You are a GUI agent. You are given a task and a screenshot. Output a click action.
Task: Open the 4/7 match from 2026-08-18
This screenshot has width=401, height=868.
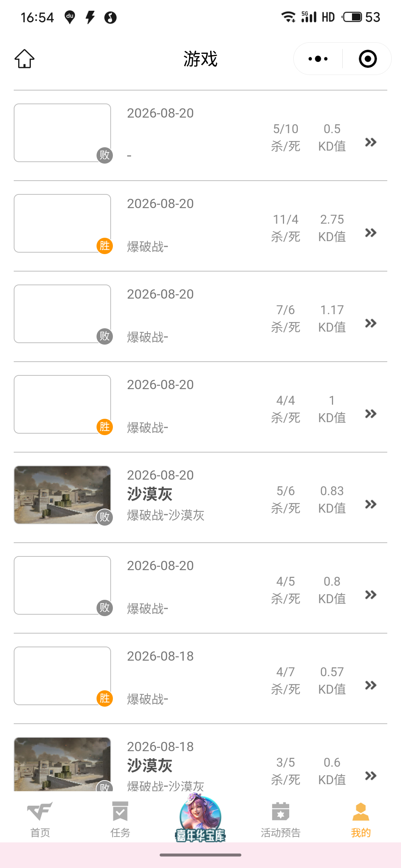(200, 678)
